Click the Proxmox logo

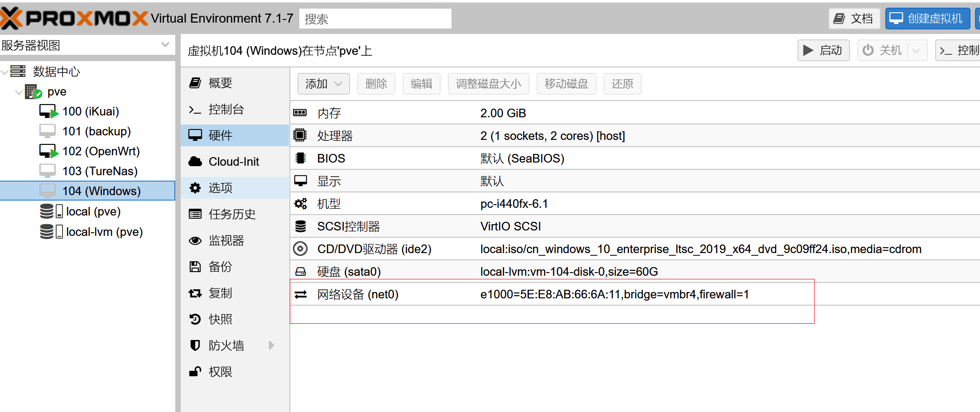(x=74, y=18)
